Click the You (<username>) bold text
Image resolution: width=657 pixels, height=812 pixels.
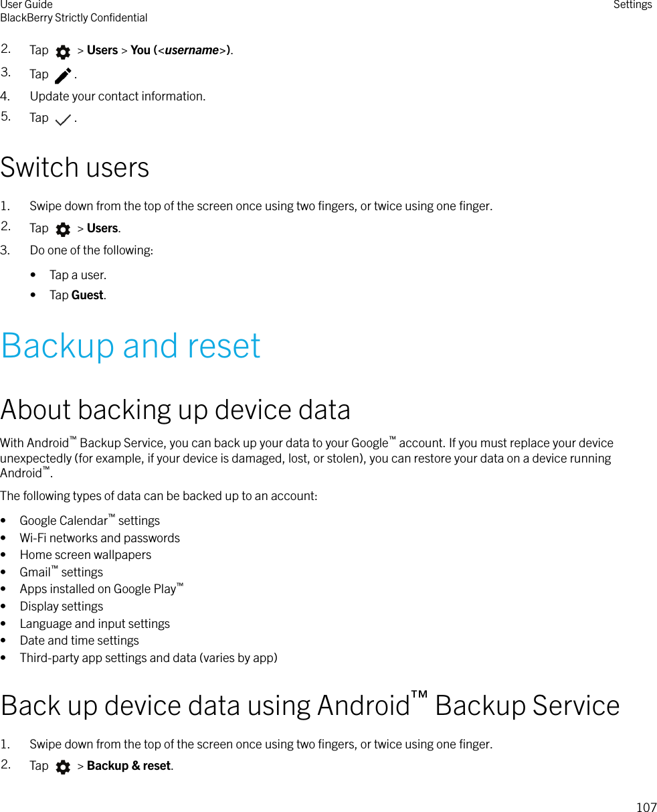coord(181,50)
